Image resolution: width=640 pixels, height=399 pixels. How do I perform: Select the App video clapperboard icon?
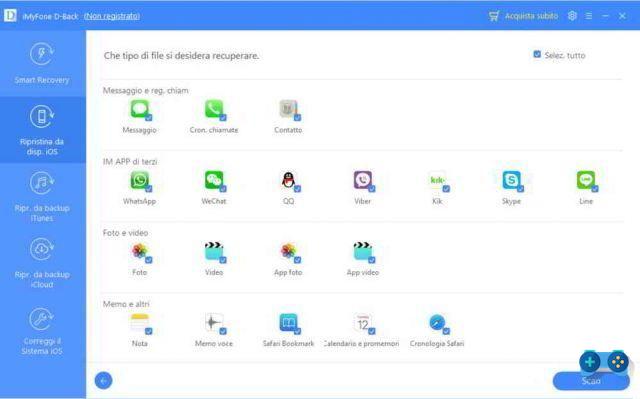coord(362,251)
